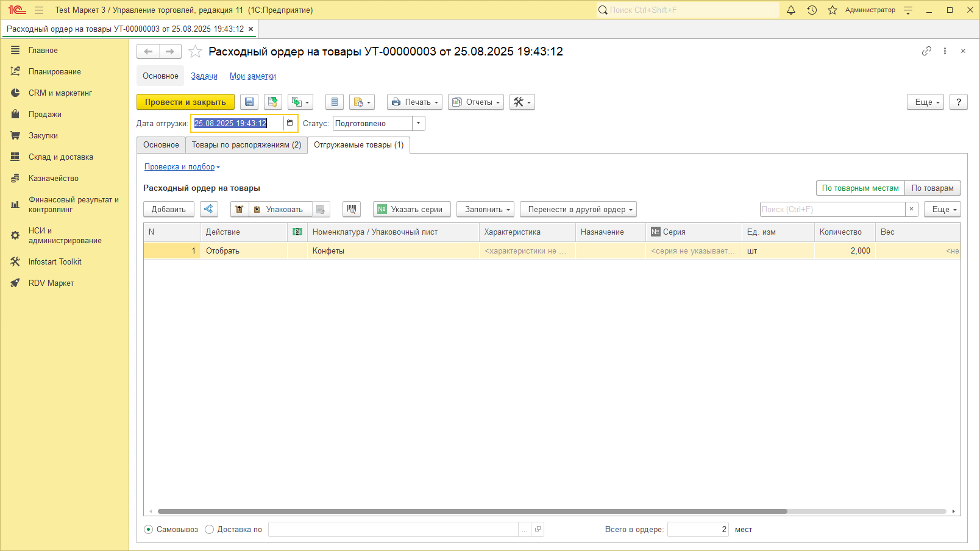This screenshot has height=551, width=980.
Task: Open the notifications bell
Action: pos(791,10)
